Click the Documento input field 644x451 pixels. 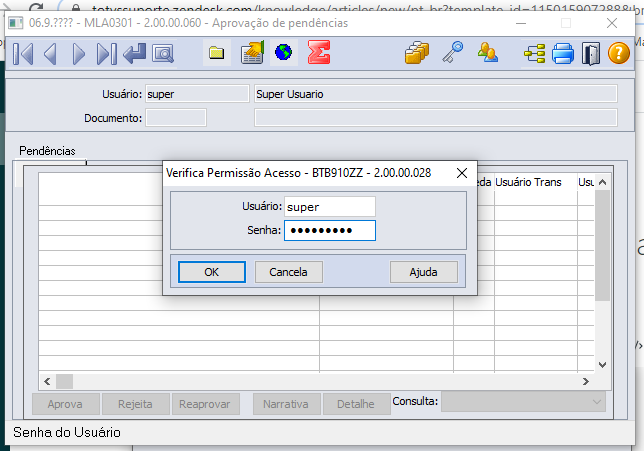176,118
